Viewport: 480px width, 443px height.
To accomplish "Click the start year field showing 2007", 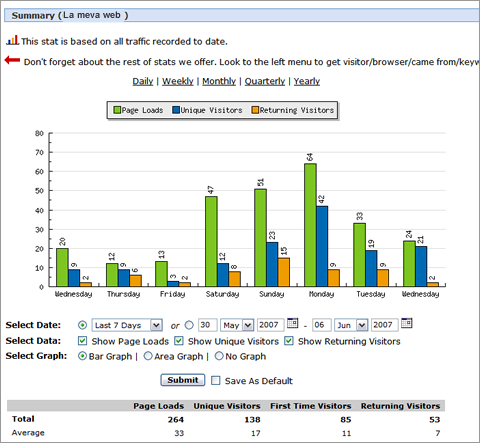I will (270, 325).
